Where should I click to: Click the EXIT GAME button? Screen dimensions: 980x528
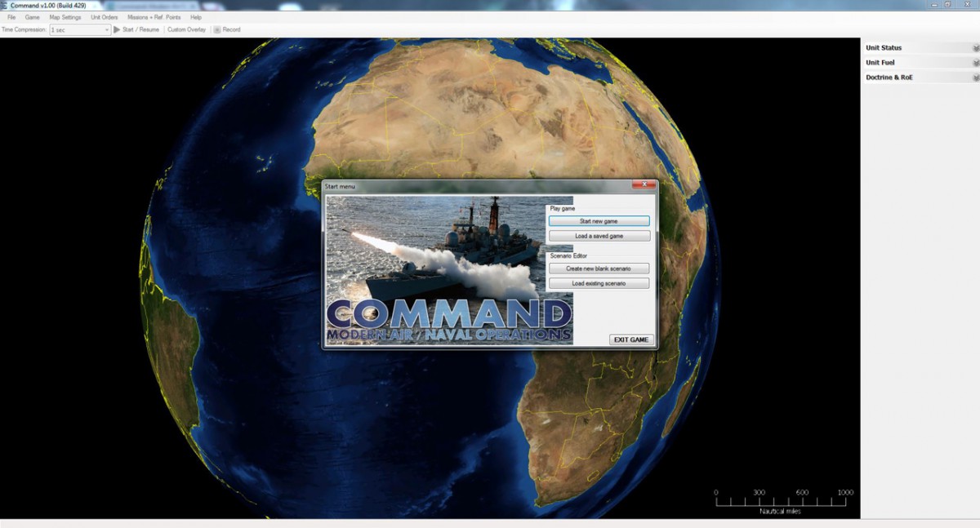(630, 339)
